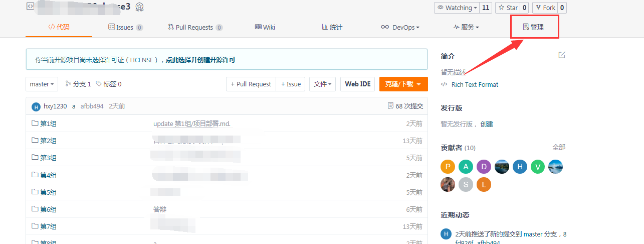Screen dimensions: 644x244
Task: Click the fork count 0
Action: coord(562,8)
